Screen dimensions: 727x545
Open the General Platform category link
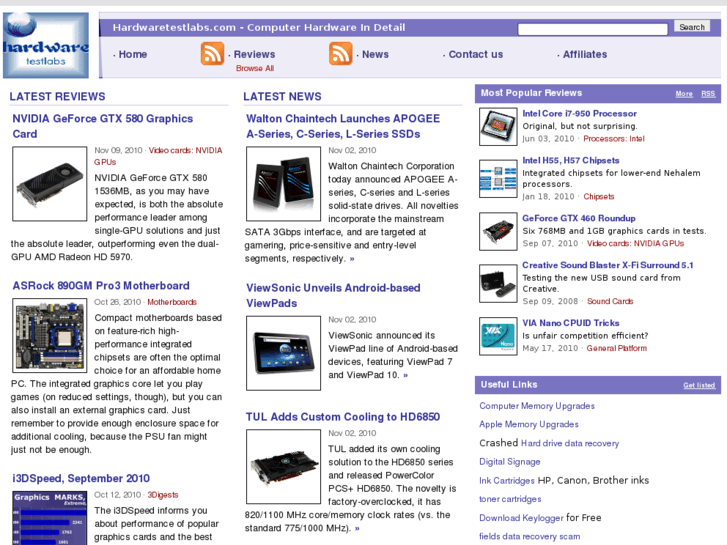[x=617, y=348]
